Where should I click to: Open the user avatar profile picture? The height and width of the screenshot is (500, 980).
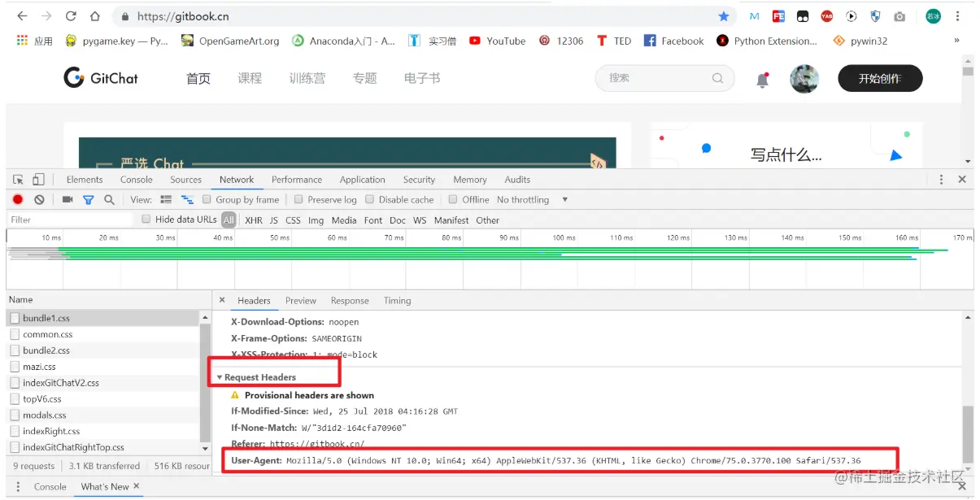[804, 79]
